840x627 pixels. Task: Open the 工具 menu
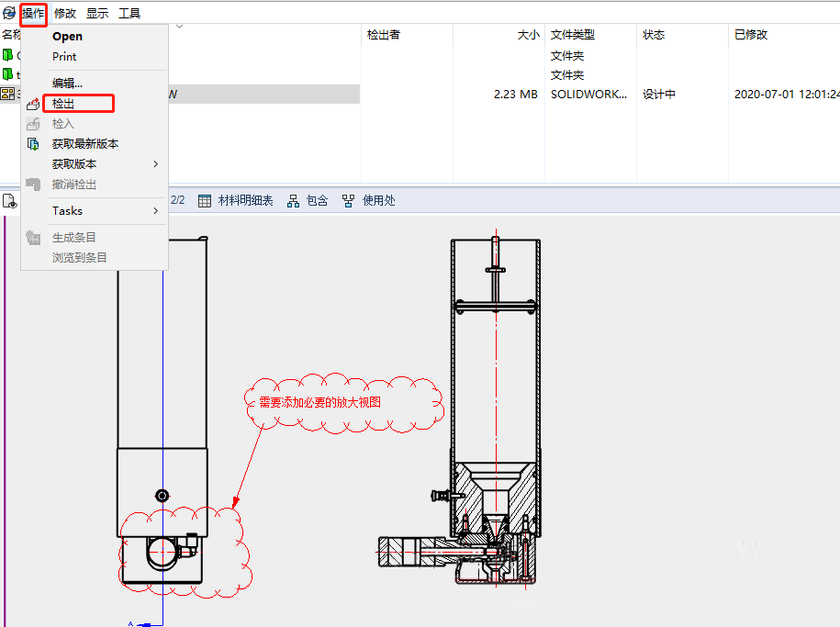click(x=129, y=14)
